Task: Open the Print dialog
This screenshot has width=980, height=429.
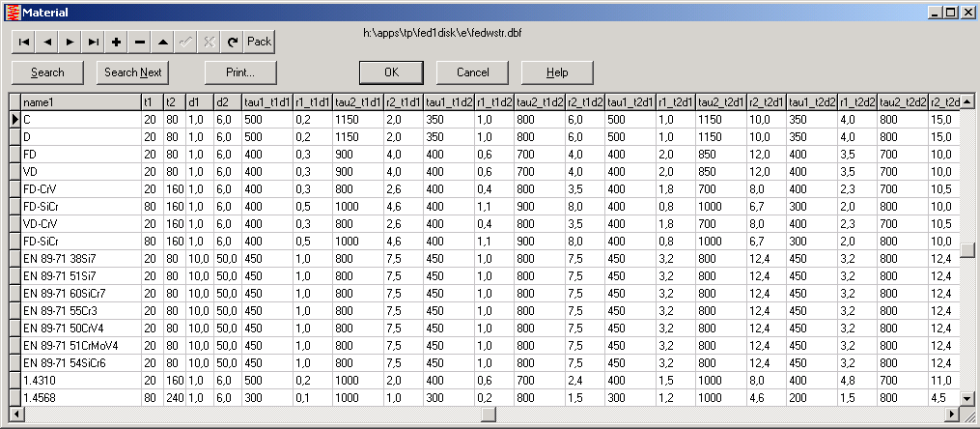Action: pyautogui.click(x=240, y=72)
